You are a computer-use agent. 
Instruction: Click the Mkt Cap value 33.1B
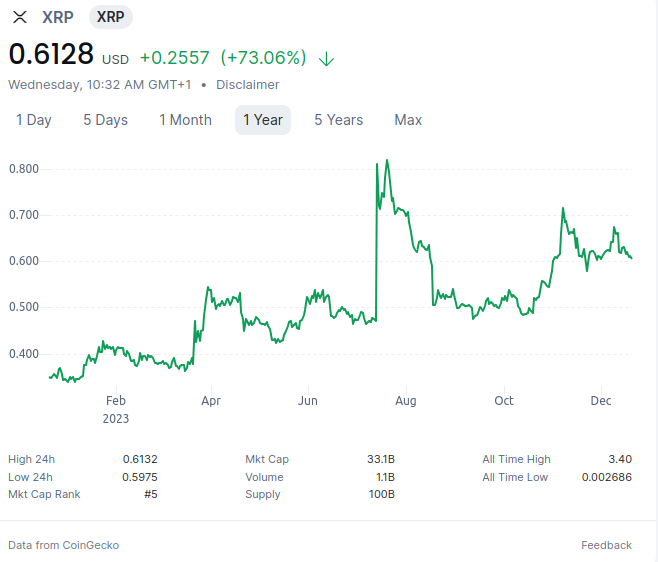point(381,459)
